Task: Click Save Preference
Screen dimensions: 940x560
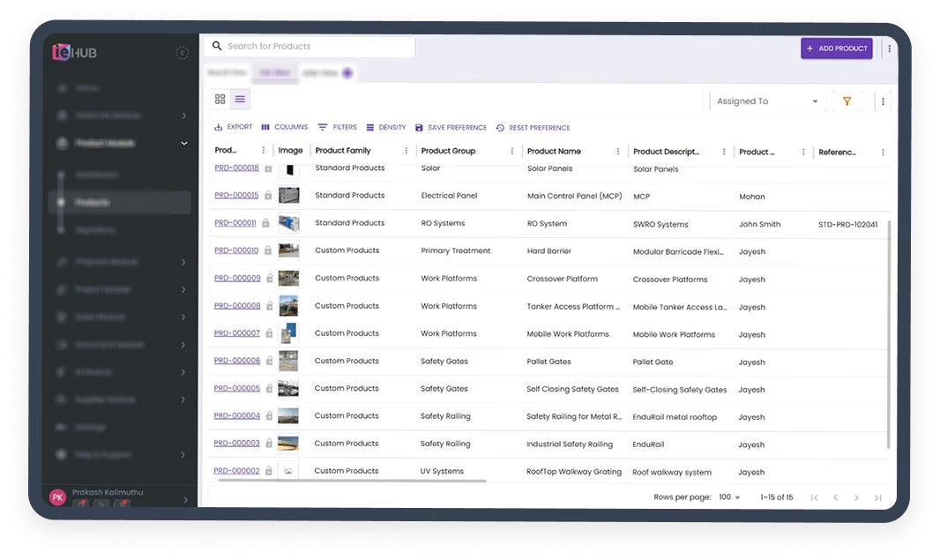Action: (x=451, y=128)
